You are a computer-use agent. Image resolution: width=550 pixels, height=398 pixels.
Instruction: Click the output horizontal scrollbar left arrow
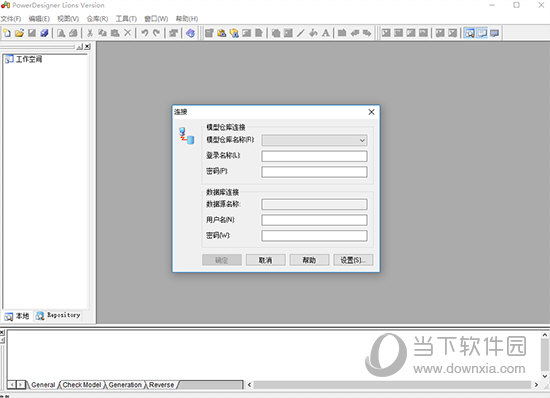coord(249,385)
